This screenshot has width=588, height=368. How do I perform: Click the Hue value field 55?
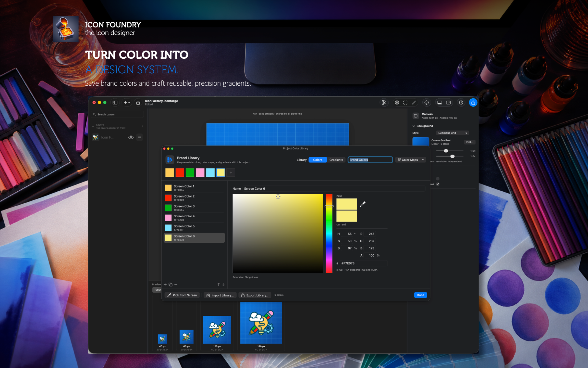[347, 234]
